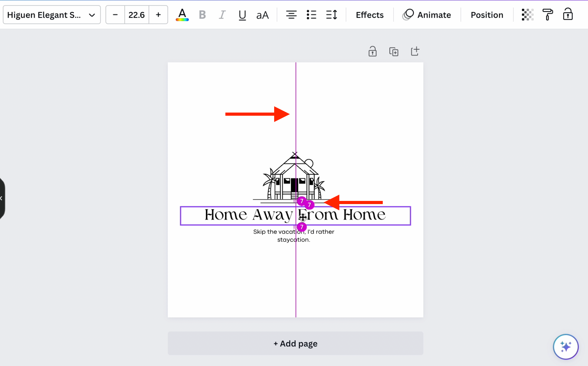
Task: Toggle bold formatting
Action: coord(202,15)
